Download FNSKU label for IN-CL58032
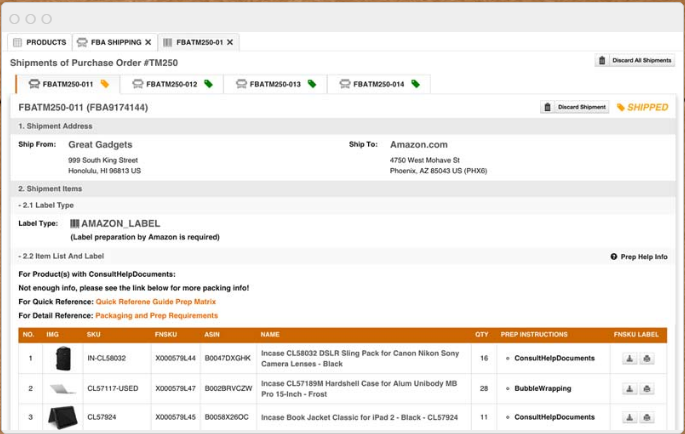 630,358
